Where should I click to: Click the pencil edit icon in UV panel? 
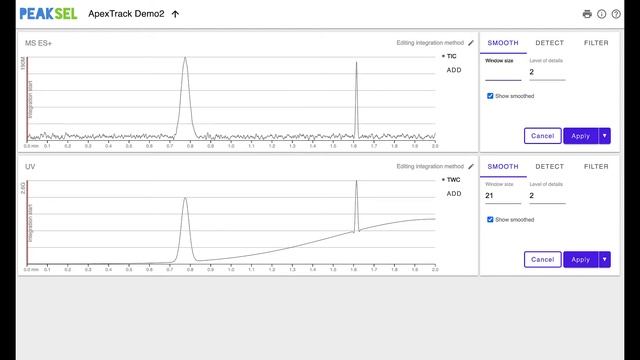471,166
